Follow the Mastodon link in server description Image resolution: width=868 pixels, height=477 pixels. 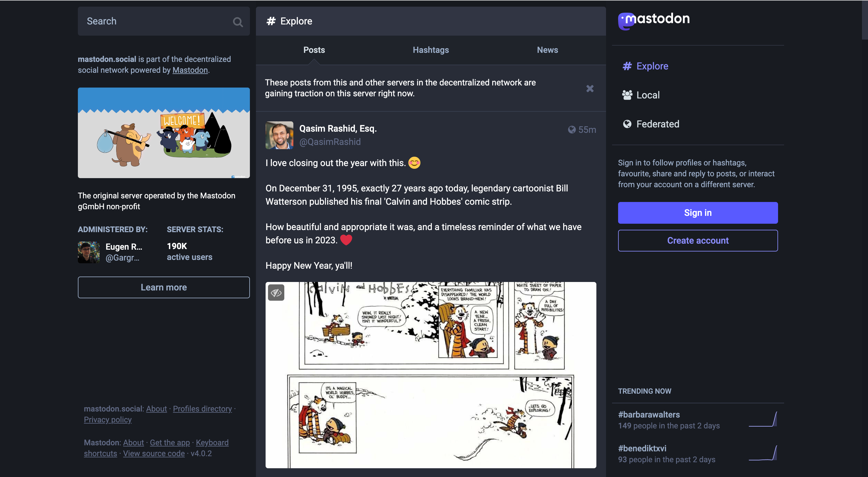pos(190,70)
